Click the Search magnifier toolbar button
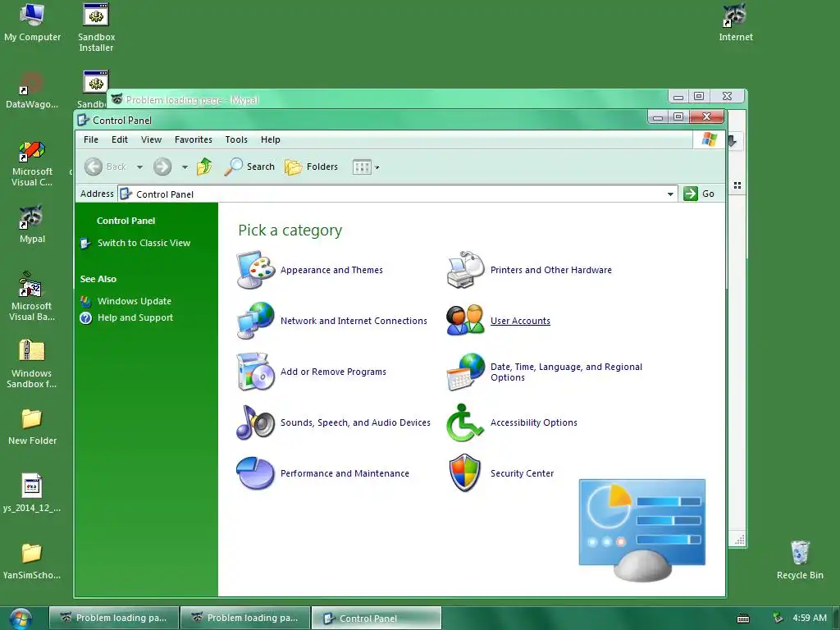840x630 pixels. coord(249,167)
